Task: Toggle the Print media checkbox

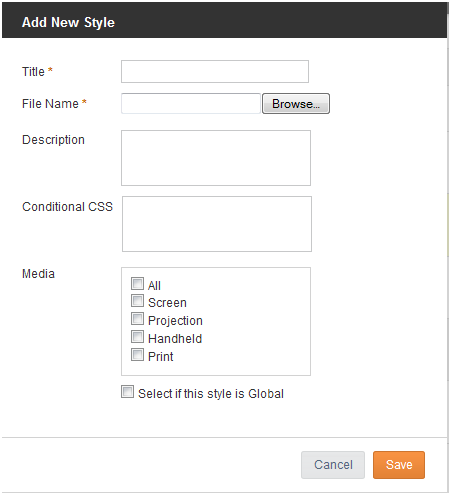Action: pyautogui.click(x=137, y=355)
